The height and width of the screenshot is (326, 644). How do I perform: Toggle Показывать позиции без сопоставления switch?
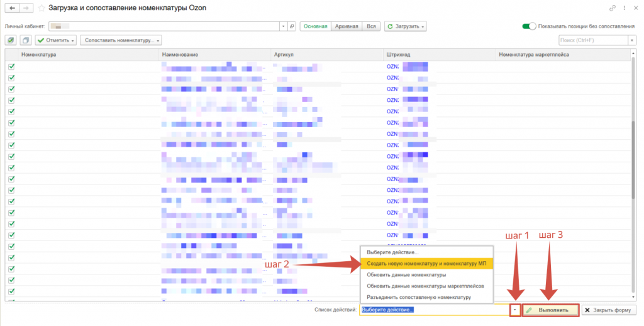click(x=529, y=26)
